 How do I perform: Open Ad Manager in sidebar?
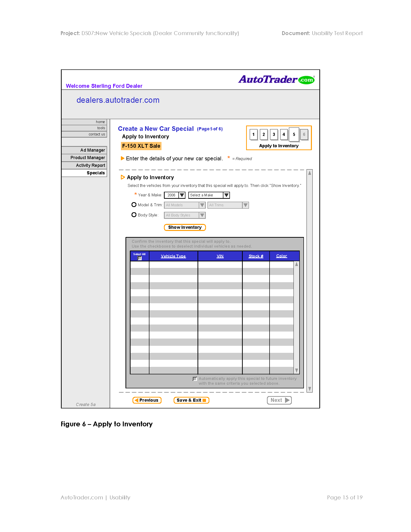pos(84,150)
